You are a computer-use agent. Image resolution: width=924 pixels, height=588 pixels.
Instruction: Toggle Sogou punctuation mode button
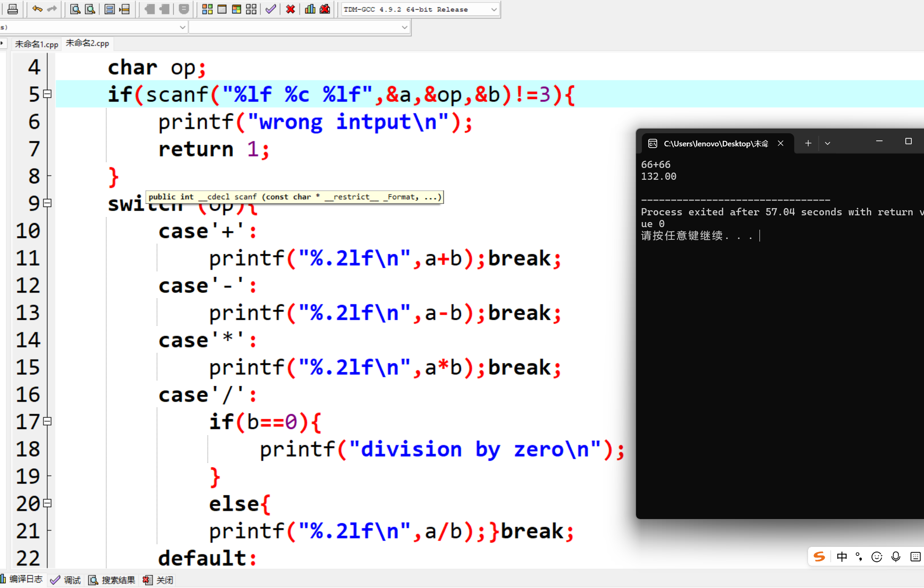click(859, 557)
